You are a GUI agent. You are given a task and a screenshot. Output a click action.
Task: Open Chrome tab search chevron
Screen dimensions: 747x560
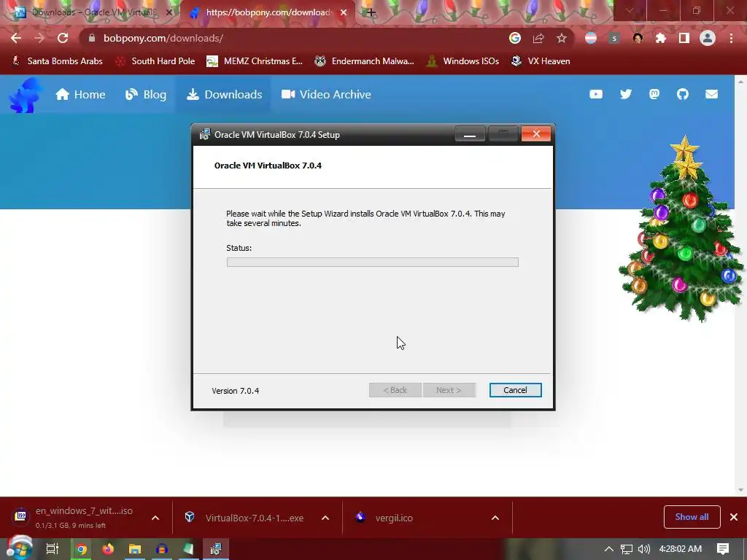pyautogui.click(x=630, y=10)
